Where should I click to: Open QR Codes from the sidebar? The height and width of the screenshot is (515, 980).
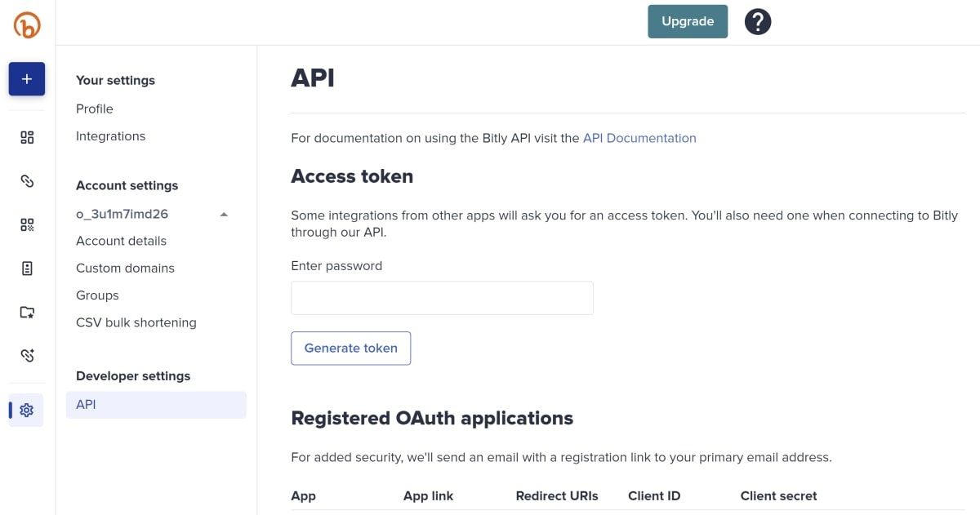pos(26,224)
